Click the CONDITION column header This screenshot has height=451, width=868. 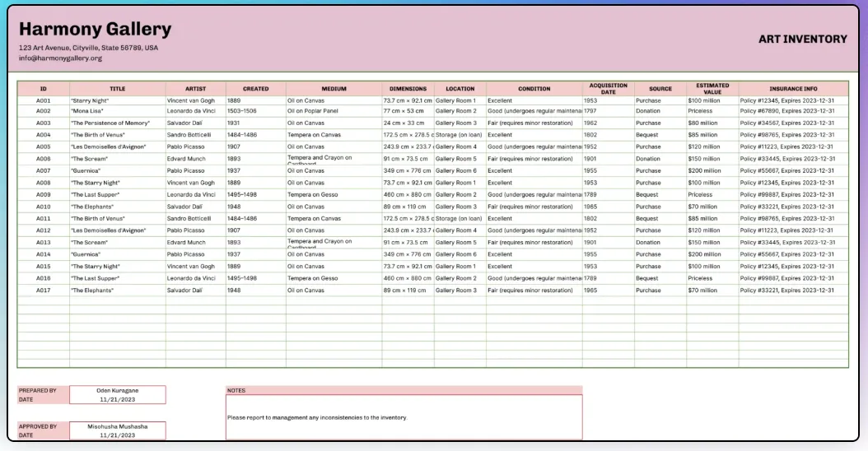[534, 89]
